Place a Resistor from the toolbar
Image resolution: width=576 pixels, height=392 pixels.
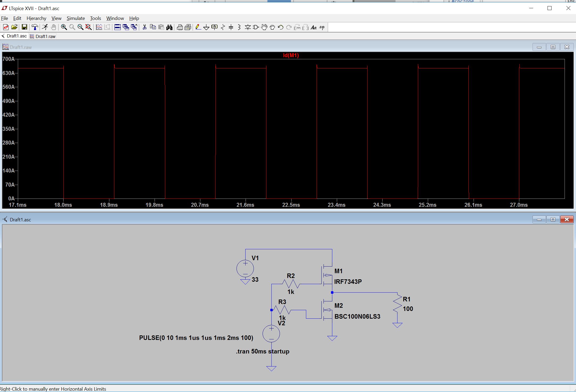[223, 27]
